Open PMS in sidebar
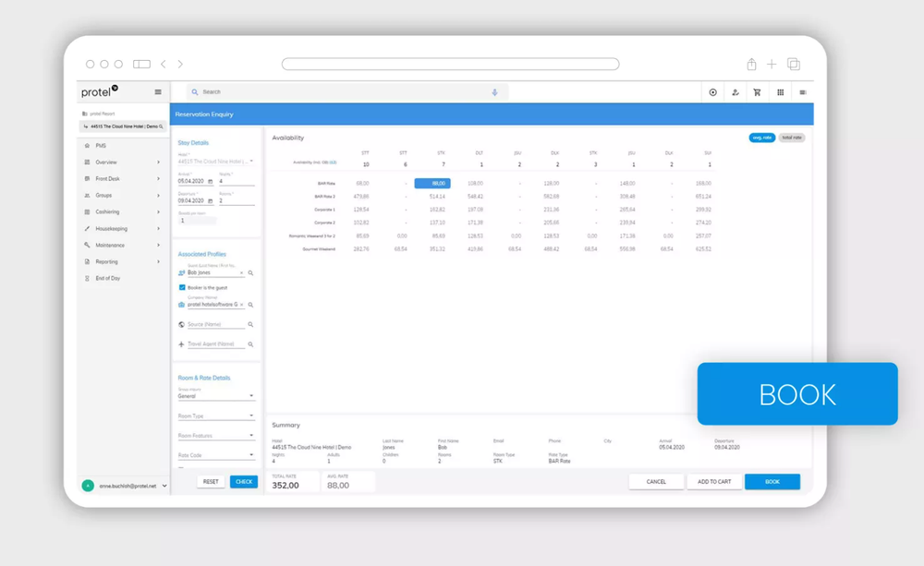The height and width of the screenshot is (566, 924). pos(101,146)
